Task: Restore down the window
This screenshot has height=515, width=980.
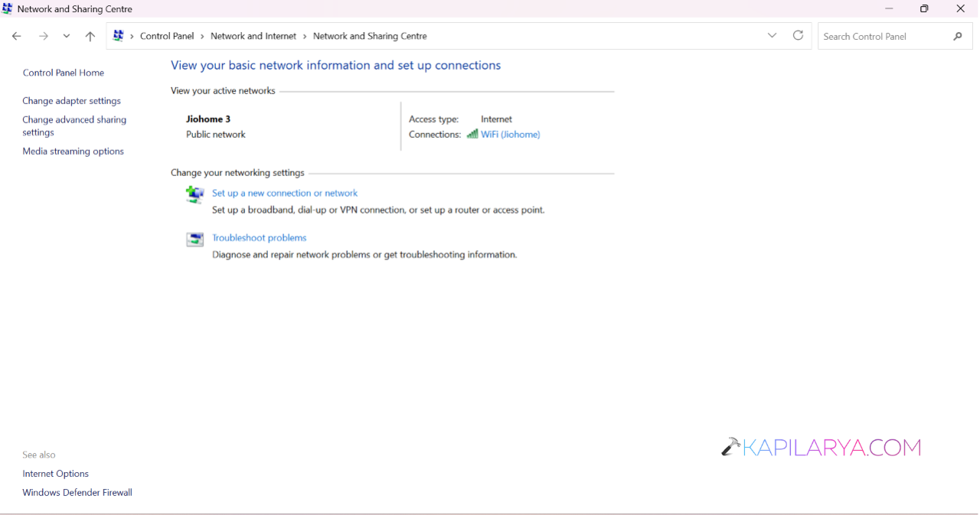Action: click(924, 8)
